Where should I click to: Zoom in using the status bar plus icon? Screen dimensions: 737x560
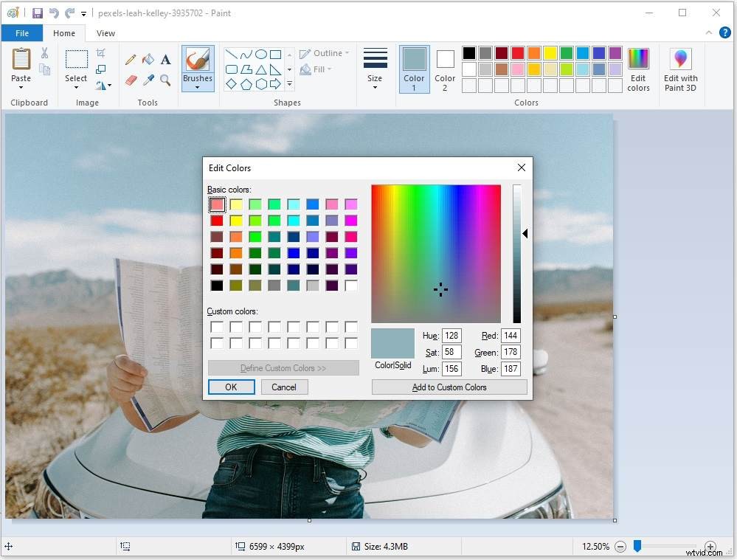[710, 547]
